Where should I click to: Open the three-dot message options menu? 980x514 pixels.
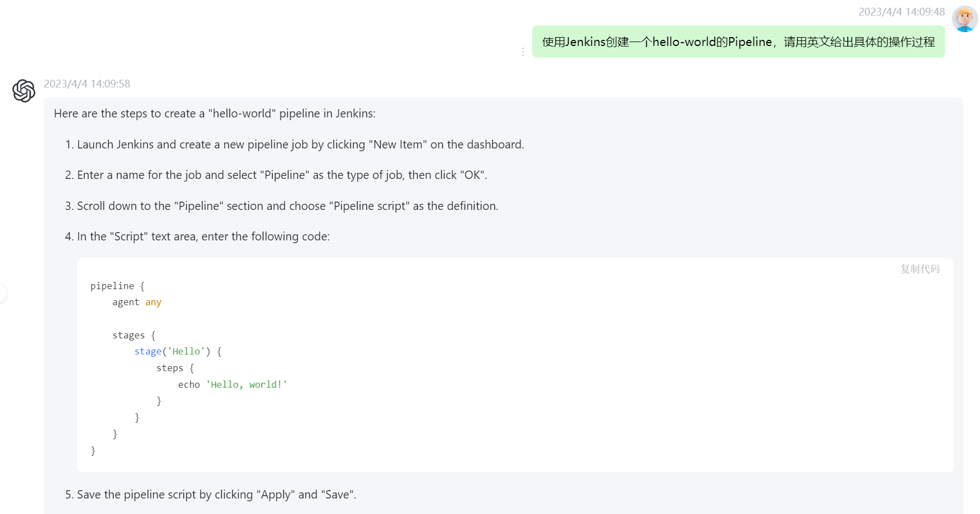pos(523,52)
